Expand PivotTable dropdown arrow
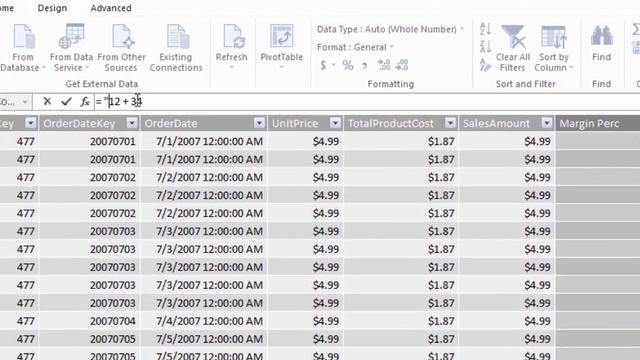Screen dimensions: 640x360 click(281, 67)
